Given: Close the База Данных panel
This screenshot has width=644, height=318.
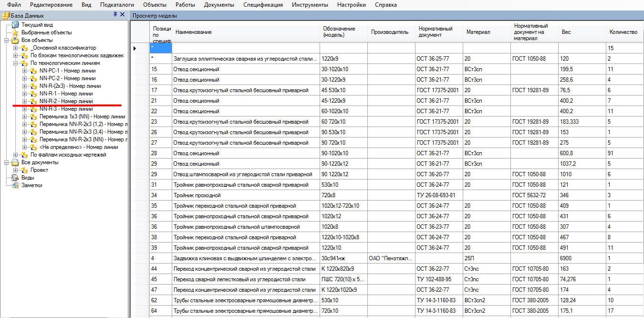Looking at the screenshot, I should 123,15.
